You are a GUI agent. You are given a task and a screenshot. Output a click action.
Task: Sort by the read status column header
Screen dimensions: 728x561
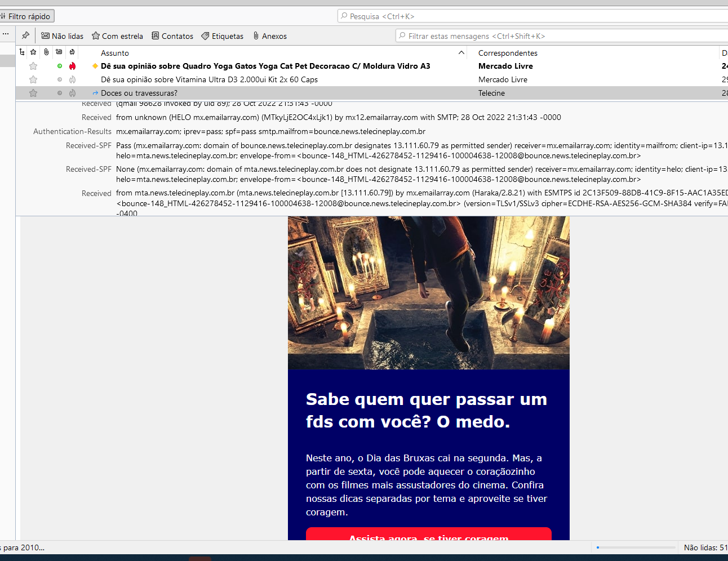[x=59, y=52]
